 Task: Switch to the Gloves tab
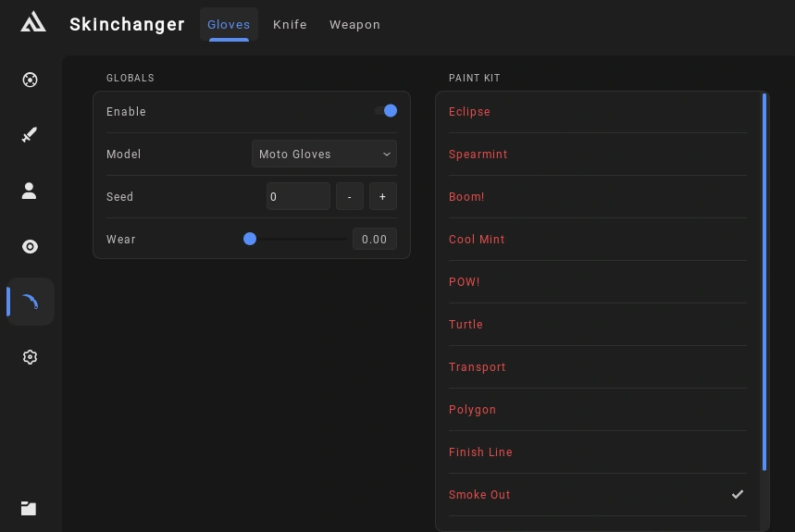(x=229, y=24)
